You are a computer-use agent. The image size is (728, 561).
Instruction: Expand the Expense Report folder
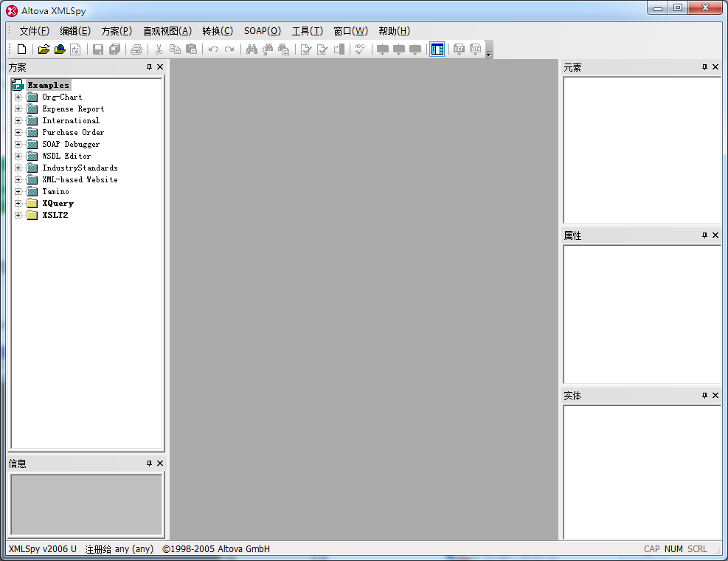tap(18, 109)
